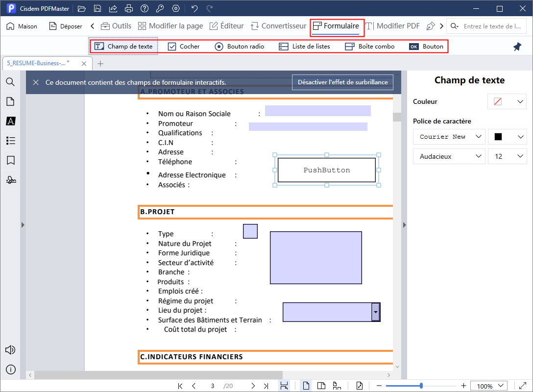Redo the last action

[210, 8]
